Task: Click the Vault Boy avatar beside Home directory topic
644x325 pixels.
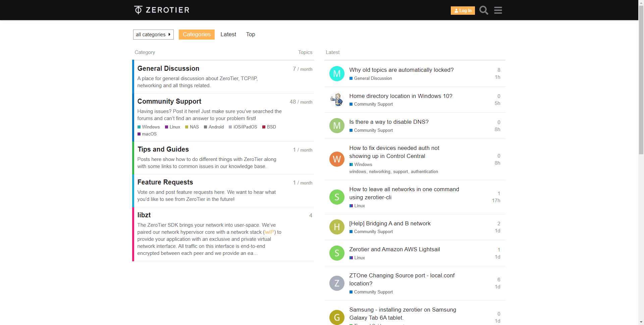Action: (337, 100)
